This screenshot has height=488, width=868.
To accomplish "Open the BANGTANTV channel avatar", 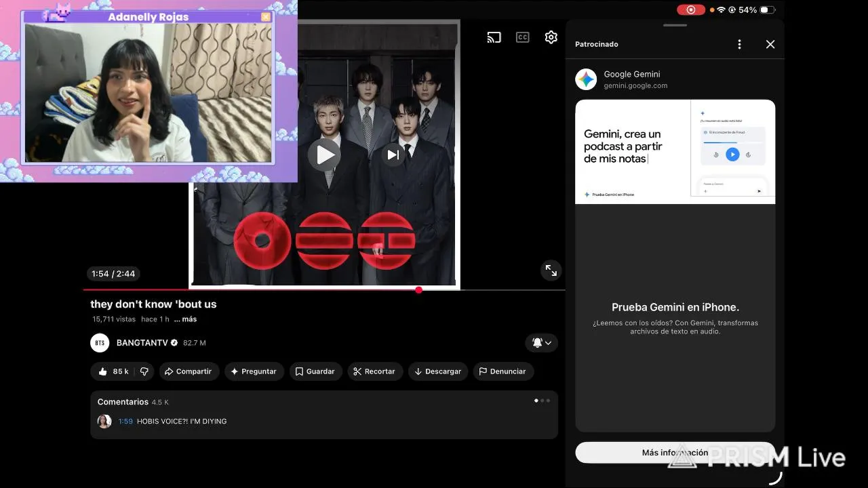I will pyautogui.click(x=100, y=343).
